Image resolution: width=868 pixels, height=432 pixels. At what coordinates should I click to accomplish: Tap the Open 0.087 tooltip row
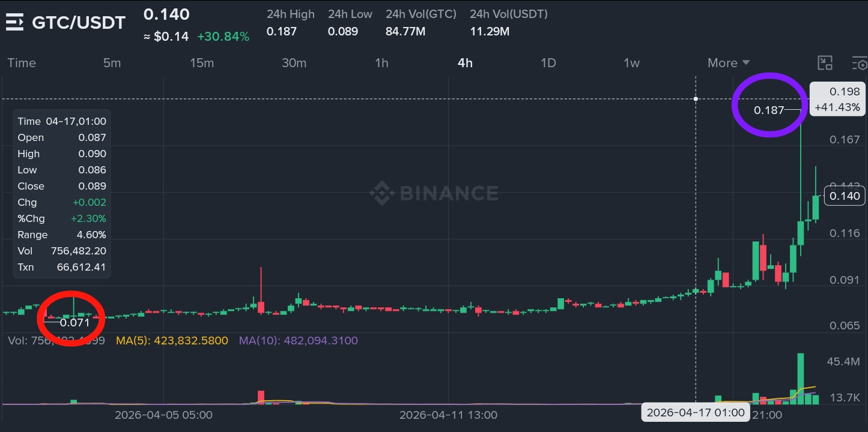62,137
